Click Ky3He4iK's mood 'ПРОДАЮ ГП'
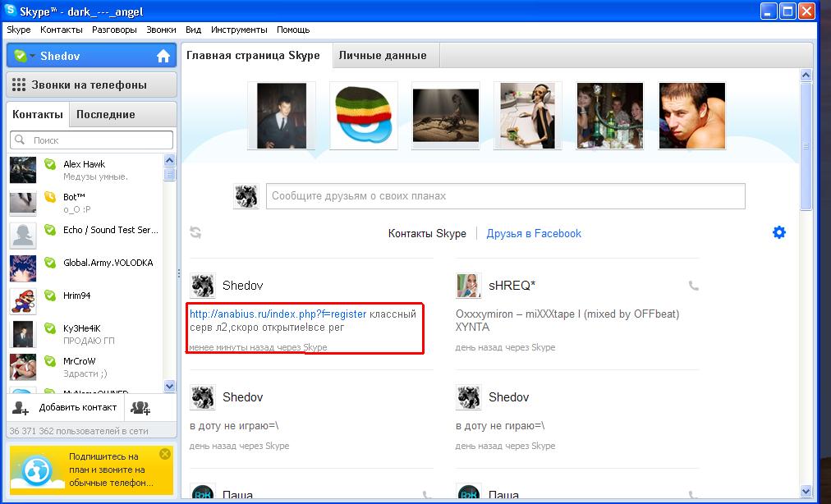Viewport: 831px width, 504px height. tap(89, 341)
